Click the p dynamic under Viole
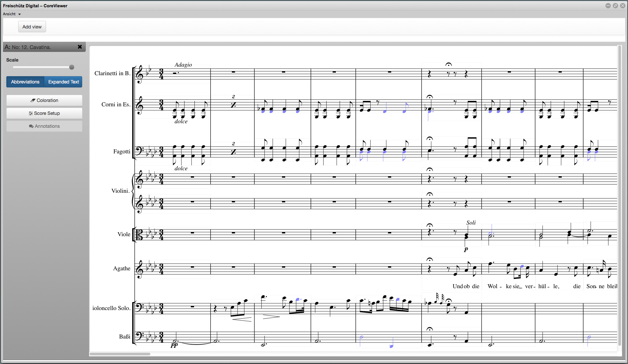The width and height of the screenshot is (628, 364). 466,249
